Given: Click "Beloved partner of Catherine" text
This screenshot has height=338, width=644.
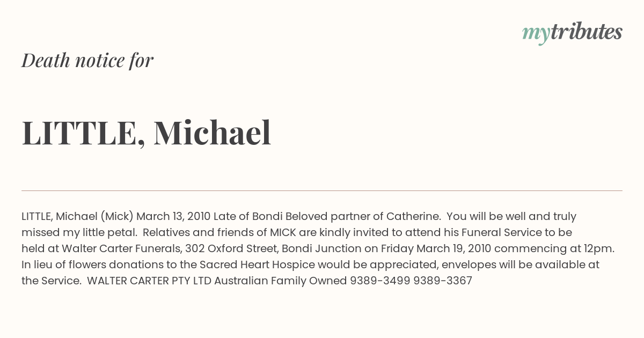Looking at the screenshot, I should (363, 216).
